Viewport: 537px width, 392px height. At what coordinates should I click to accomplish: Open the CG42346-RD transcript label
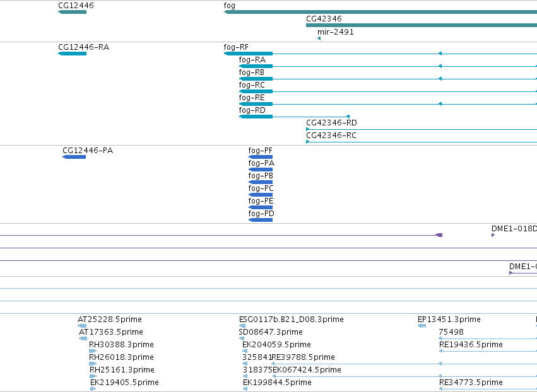[331, 123]
